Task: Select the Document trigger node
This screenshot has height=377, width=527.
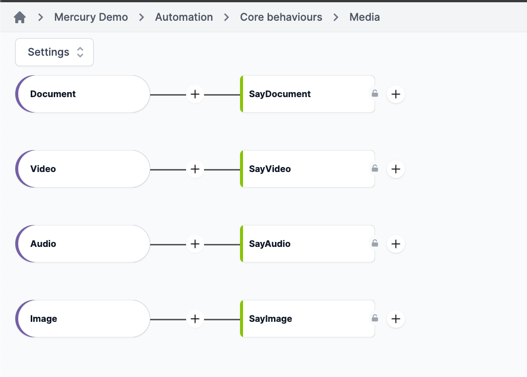Action: click(x=83, y=94)
